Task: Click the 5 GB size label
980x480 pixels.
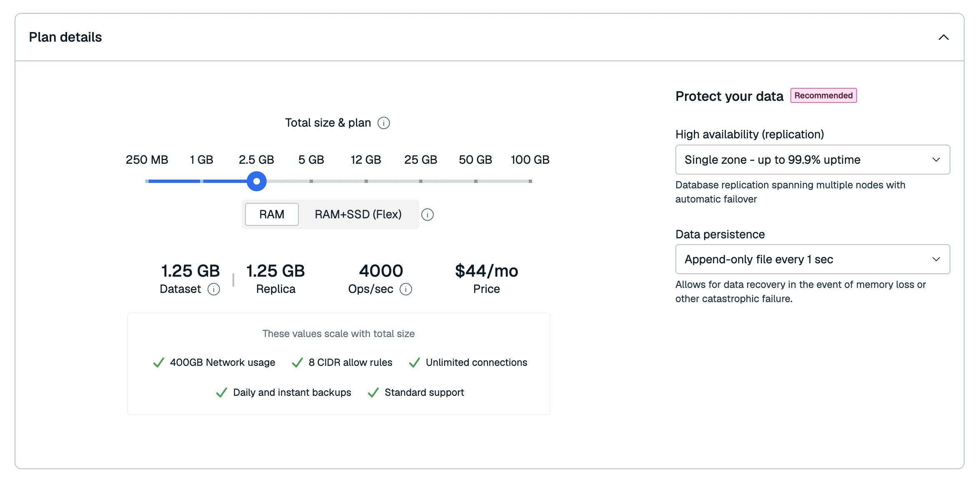Action: (311, 160)
